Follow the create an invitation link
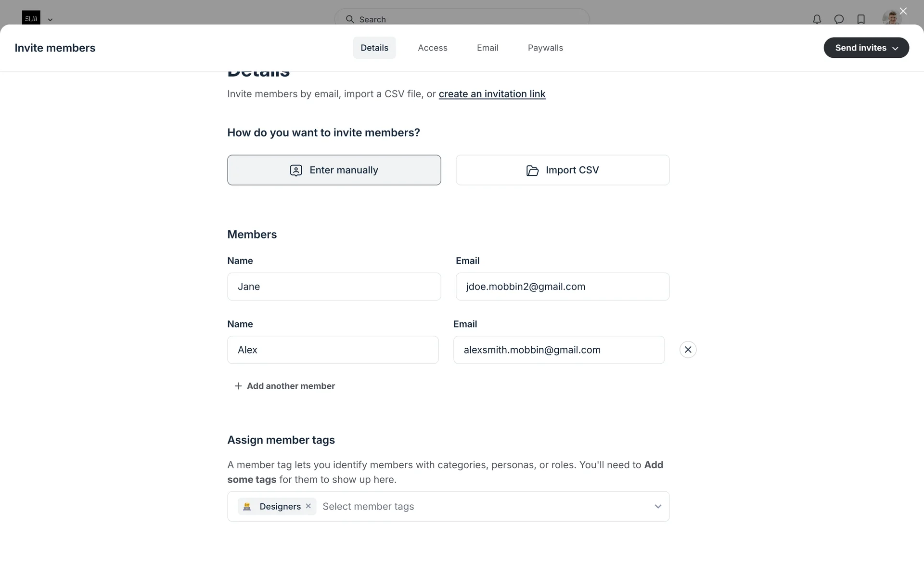The height and width of the screenshot is (578, 924). (x=492, y=94)
